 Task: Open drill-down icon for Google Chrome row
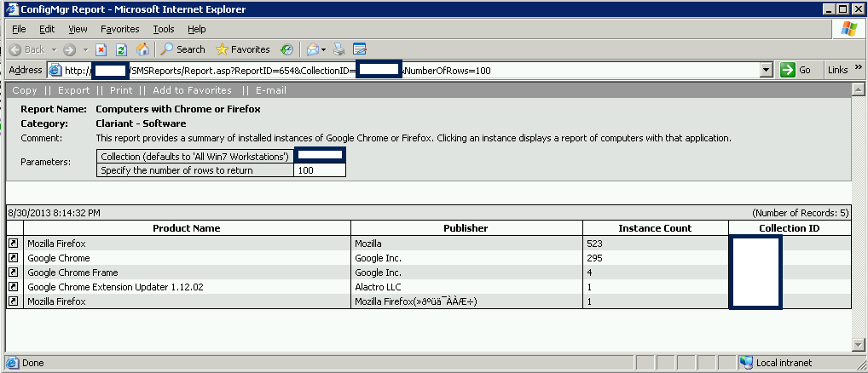pos(14,257)
